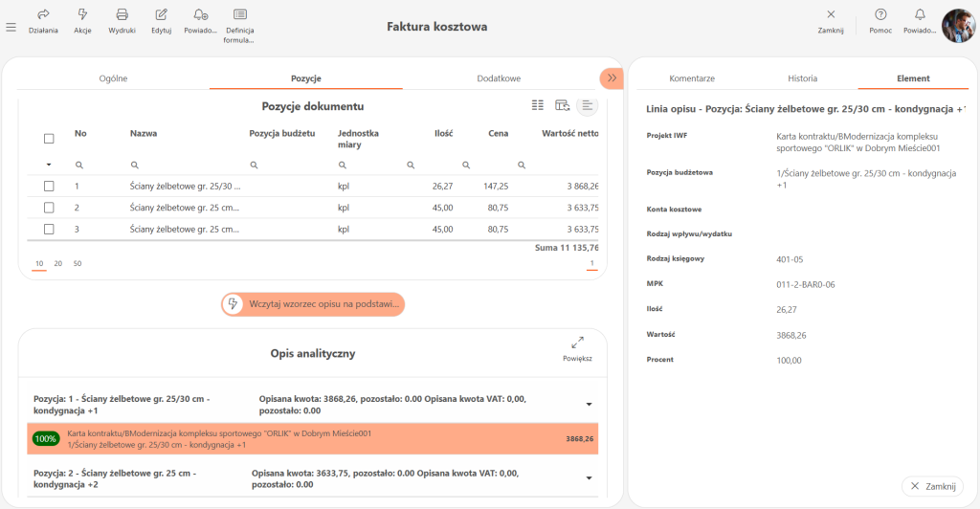Click price 147,25 in row 1
The height and width of the screenshot is (509, 980).
click(x=496, y=187)
